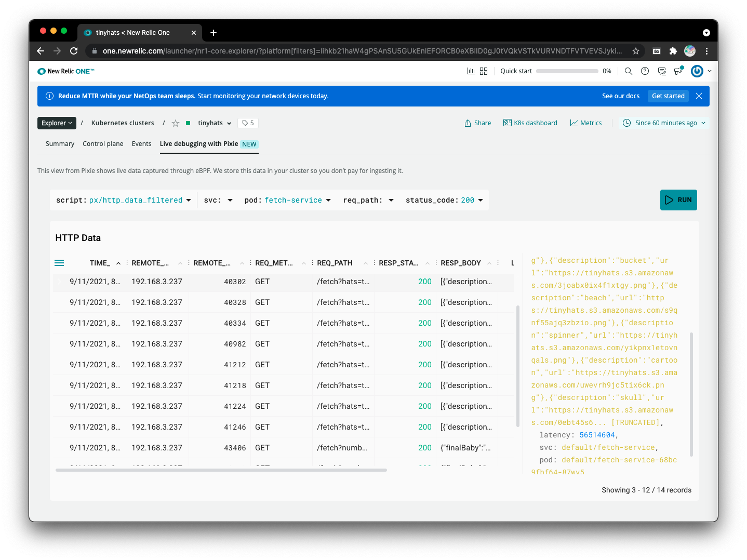Switch to the Events tab
Viewport: 747px width, 560px height.
[x=141, y=144]
